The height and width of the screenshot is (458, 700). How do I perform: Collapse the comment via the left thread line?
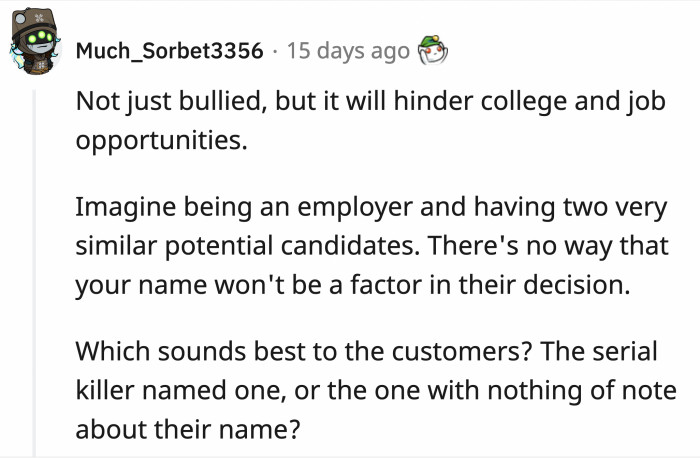click(x=35, y=270)
